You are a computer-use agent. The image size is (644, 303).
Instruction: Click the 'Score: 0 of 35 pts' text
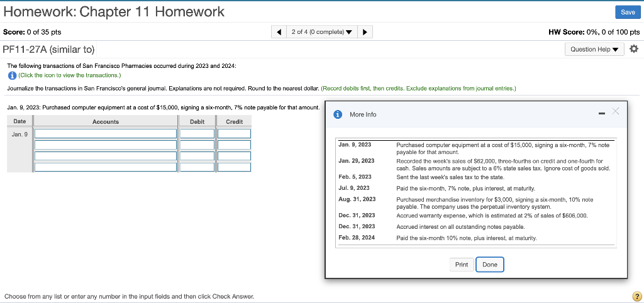pyautogui.click(x=32, y=32)
